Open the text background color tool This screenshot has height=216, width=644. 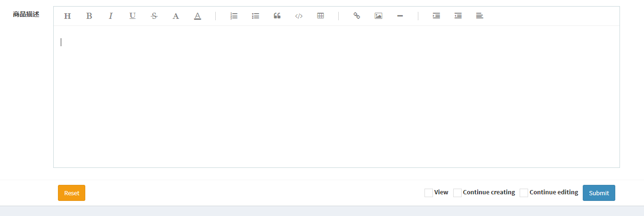197,16
